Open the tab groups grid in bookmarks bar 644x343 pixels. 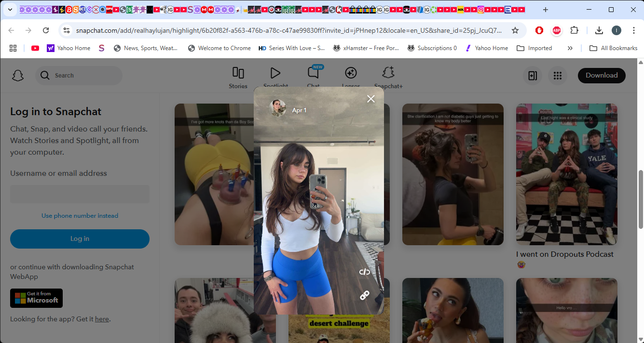tap(13, 48)
